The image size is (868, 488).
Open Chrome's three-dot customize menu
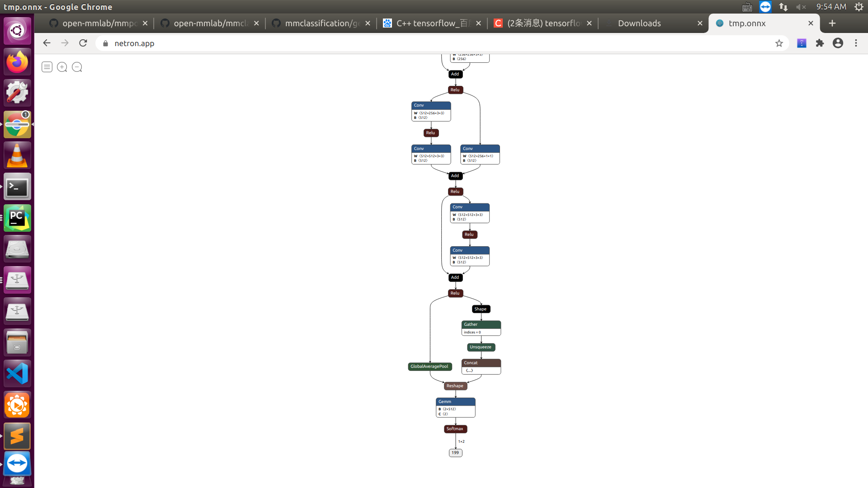click(856, 43)
